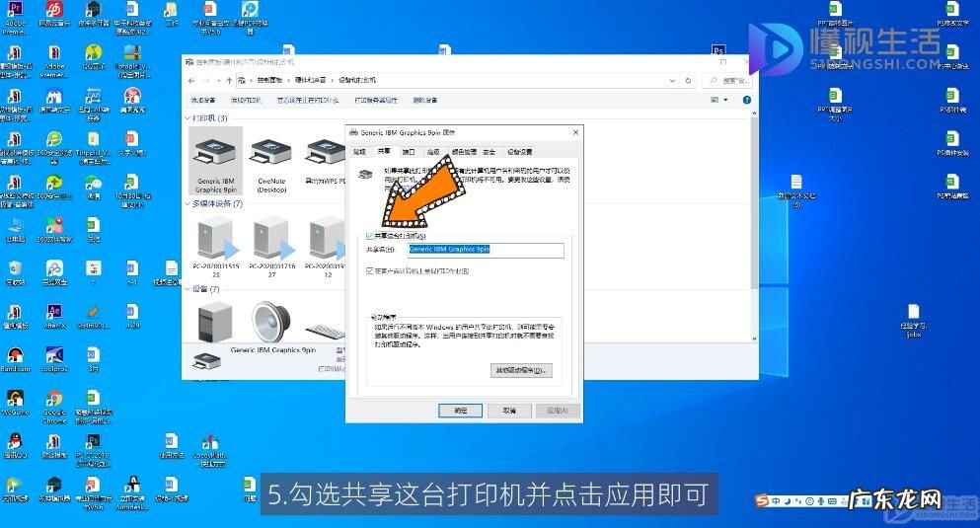Click Apply button in printer properties
The width and height of the screenshot is (980, 528).
(x=558, y=411)
